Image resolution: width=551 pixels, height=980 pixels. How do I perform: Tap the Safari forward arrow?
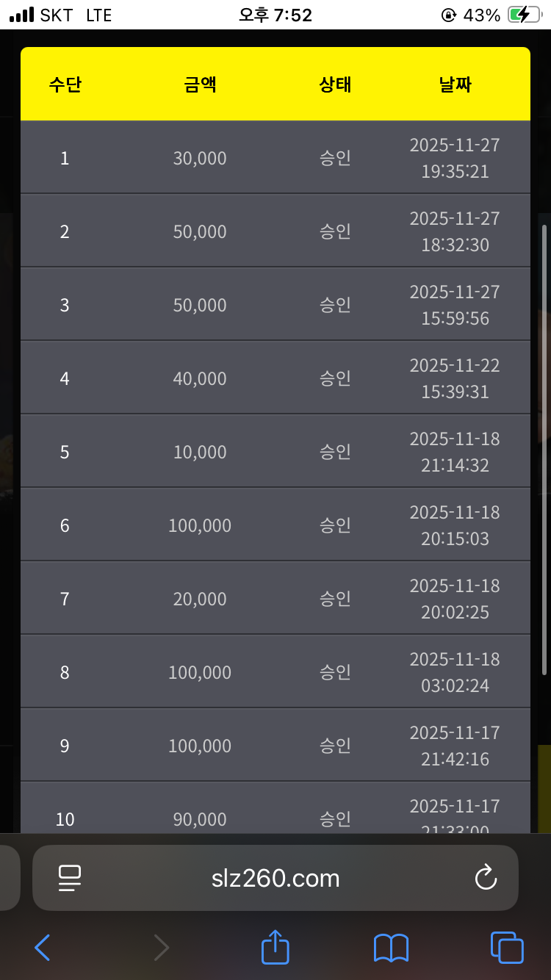(x=161, y=948)
